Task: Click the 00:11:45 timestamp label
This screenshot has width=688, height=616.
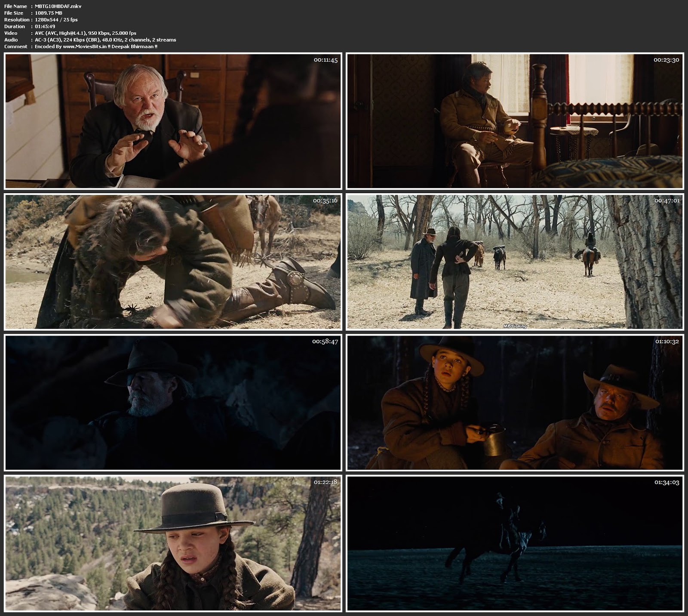Action: tap(326, 60)
